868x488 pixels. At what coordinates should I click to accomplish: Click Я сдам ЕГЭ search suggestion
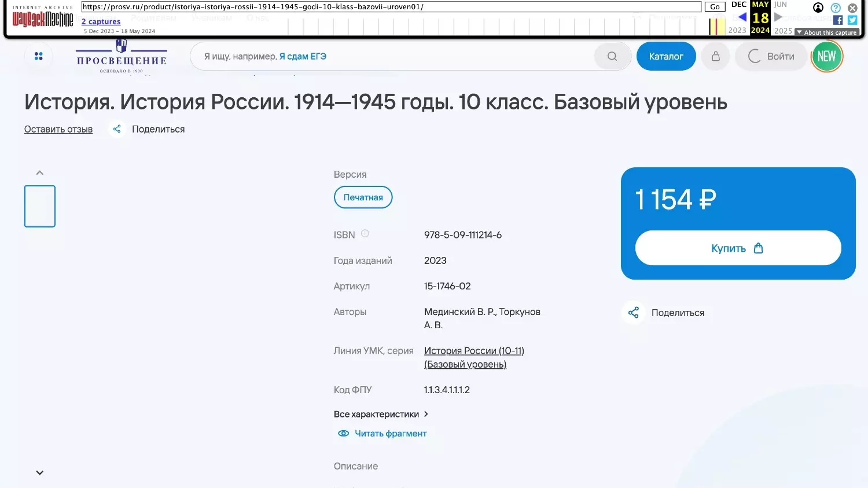click(303, 56)
